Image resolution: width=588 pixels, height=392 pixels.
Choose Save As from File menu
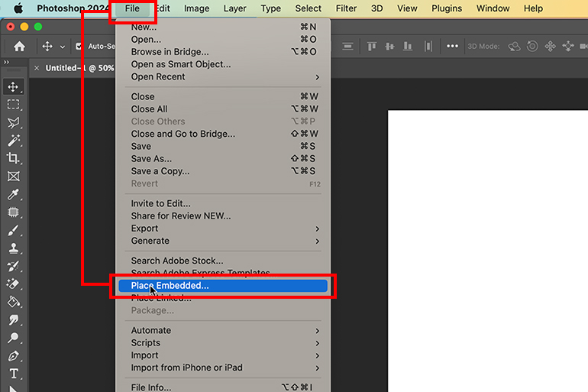pos(224,159)
